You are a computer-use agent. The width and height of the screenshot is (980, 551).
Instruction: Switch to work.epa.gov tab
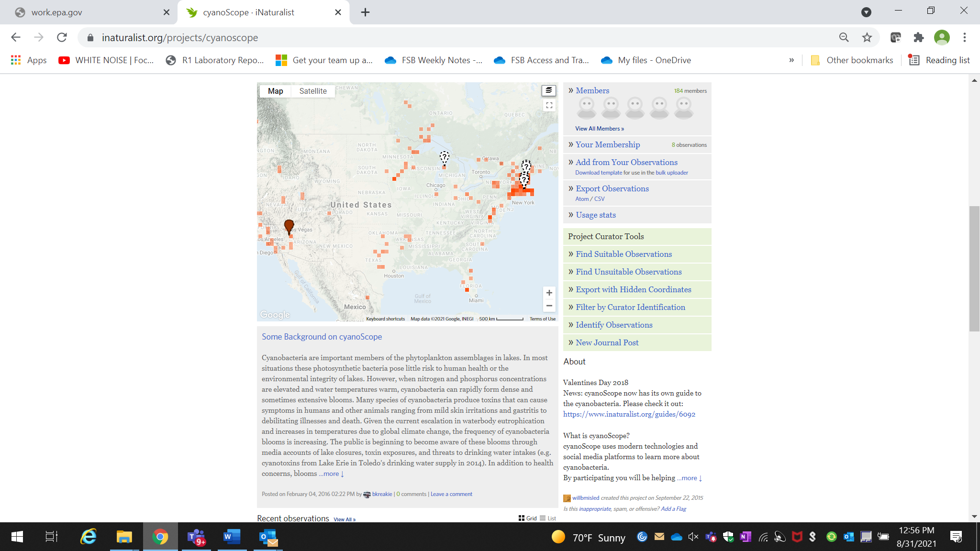coord(89,12)
